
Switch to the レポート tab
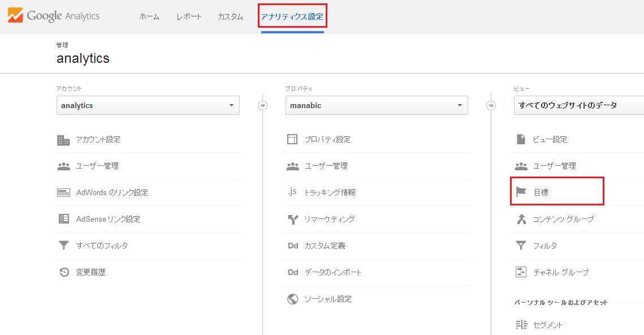[x=189, y=17]
